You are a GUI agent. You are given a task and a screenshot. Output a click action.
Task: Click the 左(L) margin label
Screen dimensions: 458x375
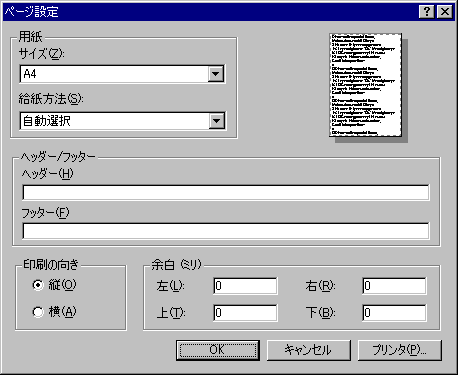pyautogui.click(x=170, y=286)
